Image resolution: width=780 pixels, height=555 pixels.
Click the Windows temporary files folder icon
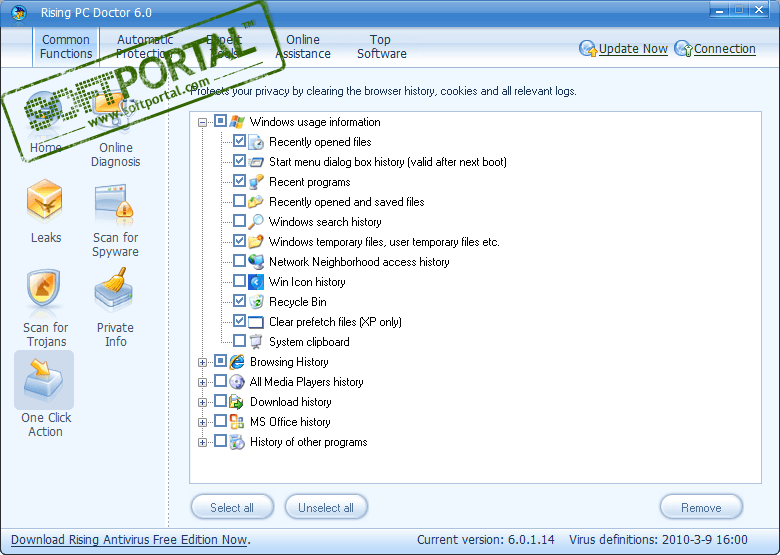point(256,242)
